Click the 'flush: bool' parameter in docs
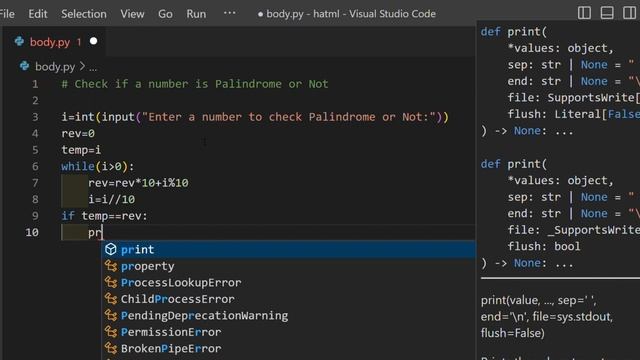The width and height of the screenshot is (640, 360). 544,247
